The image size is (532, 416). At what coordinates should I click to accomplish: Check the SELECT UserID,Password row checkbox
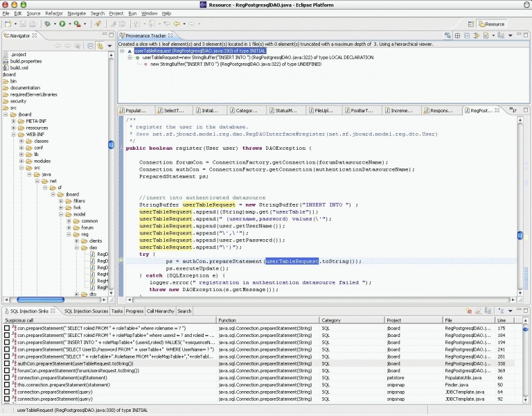7,349
